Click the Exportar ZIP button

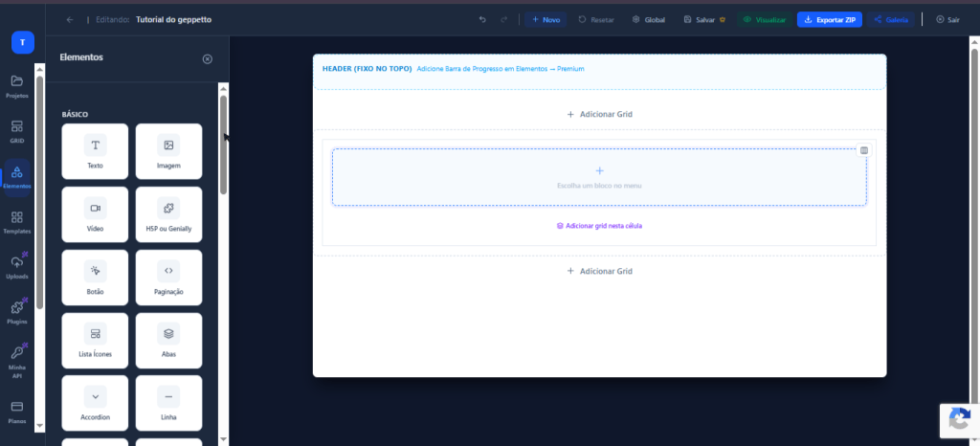tap(830, 19)
